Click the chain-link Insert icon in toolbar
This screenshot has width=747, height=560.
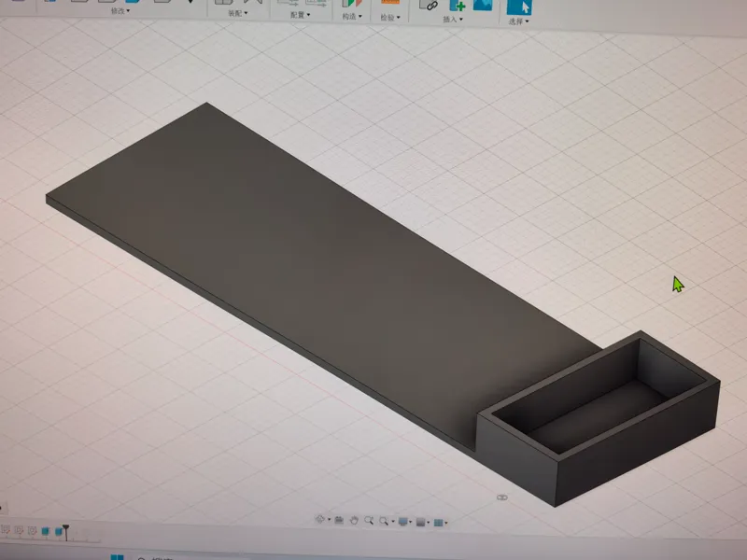[429, 5]
